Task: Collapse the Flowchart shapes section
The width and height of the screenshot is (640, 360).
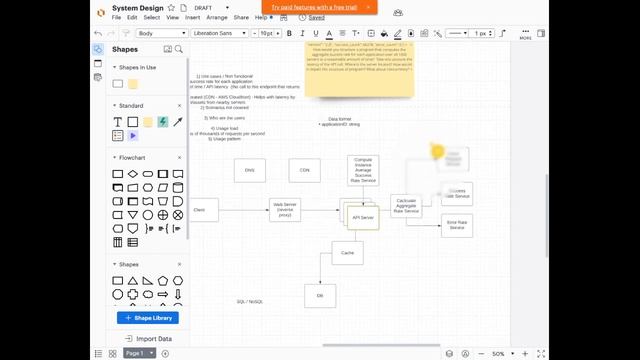Action: pos(115,158)
